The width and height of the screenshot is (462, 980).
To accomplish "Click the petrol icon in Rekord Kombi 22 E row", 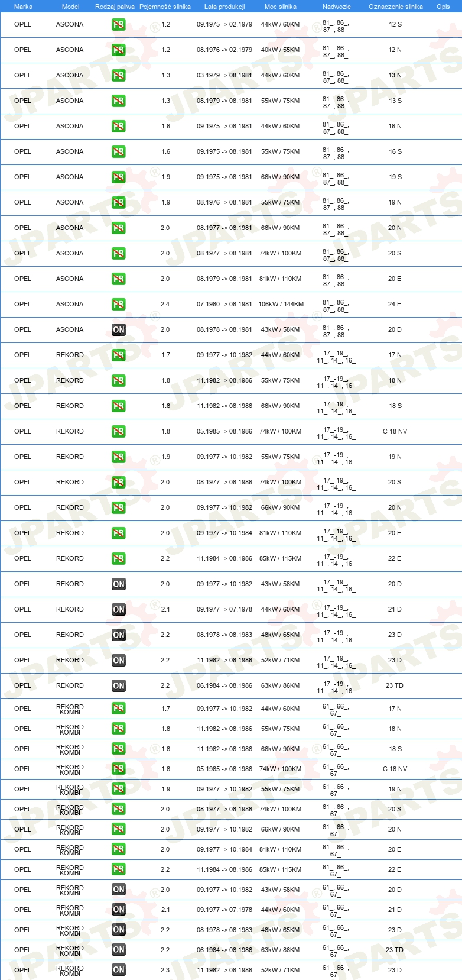I will tap(119, 869).
